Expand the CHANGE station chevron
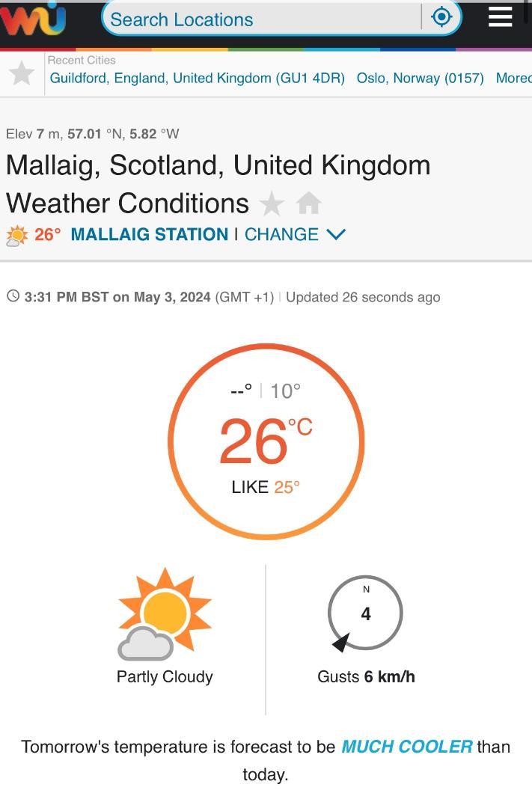The height and width of the screenshot is (808, 532). (336, 234)
